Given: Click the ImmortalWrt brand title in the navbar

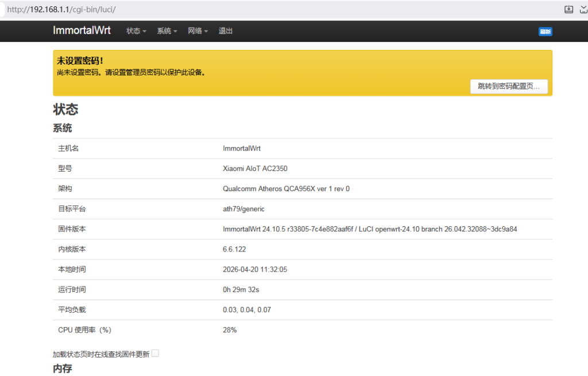Looking at the screenshot, I should pos(82,31).
